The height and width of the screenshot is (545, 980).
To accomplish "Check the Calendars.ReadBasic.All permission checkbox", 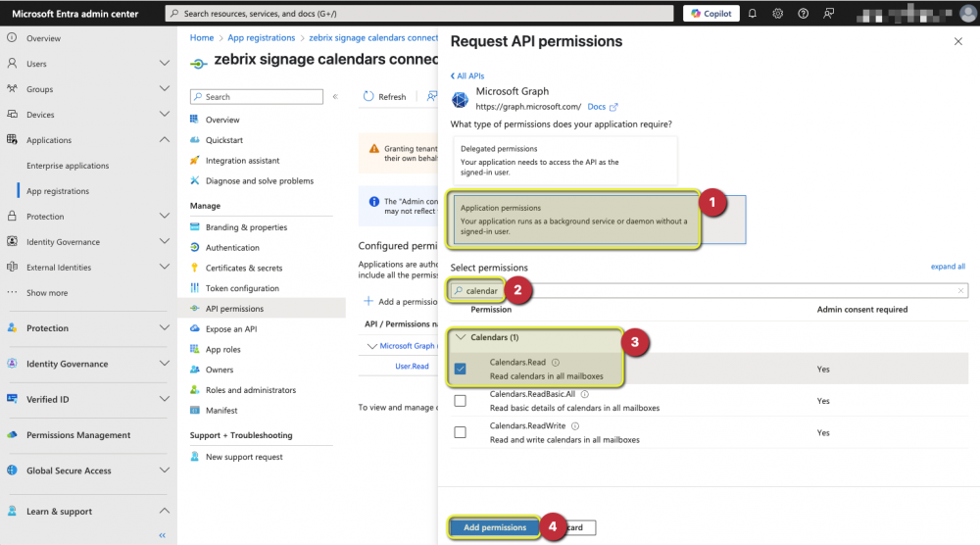I will tap(460, 401).
